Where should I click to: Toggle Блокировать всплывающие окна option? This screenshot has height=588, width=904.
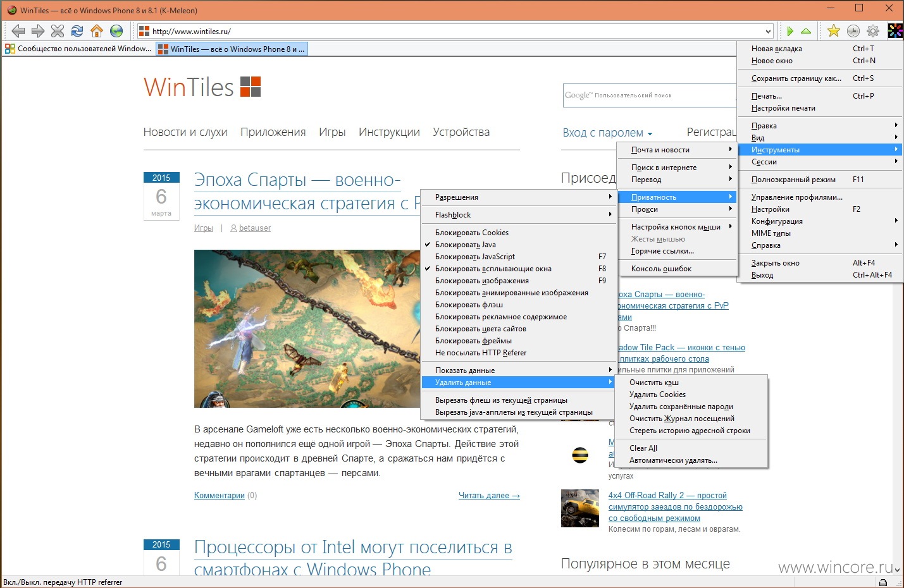tap(519, 269)
